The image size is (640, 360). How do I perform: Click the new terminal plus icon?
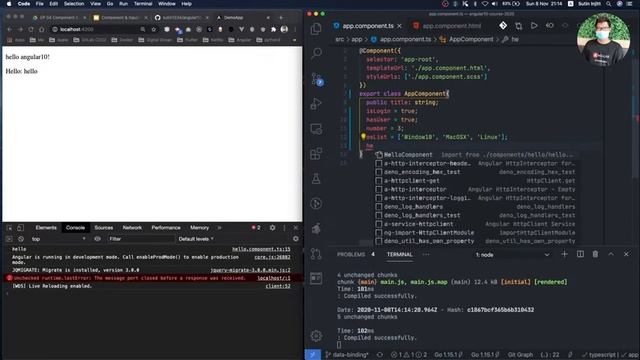[x=564, y=254]
